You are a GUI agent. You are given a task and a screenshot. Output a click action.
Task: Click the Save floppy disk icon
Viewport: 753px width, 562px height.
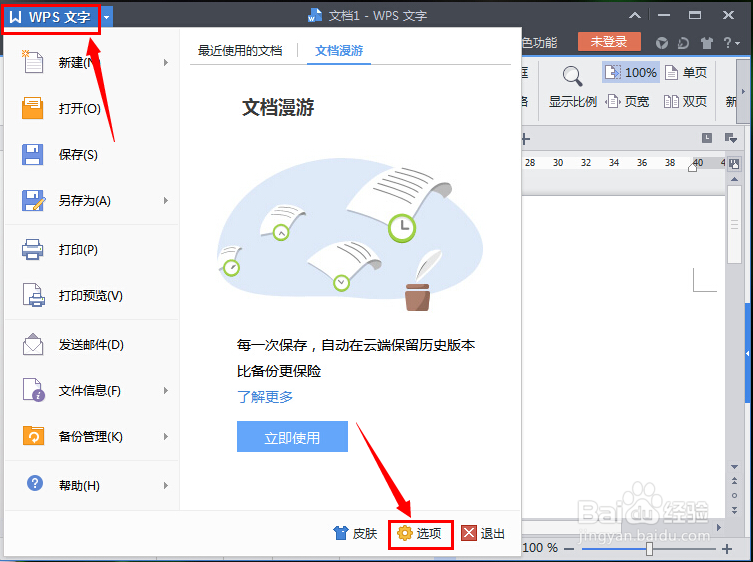click(33, 155)
